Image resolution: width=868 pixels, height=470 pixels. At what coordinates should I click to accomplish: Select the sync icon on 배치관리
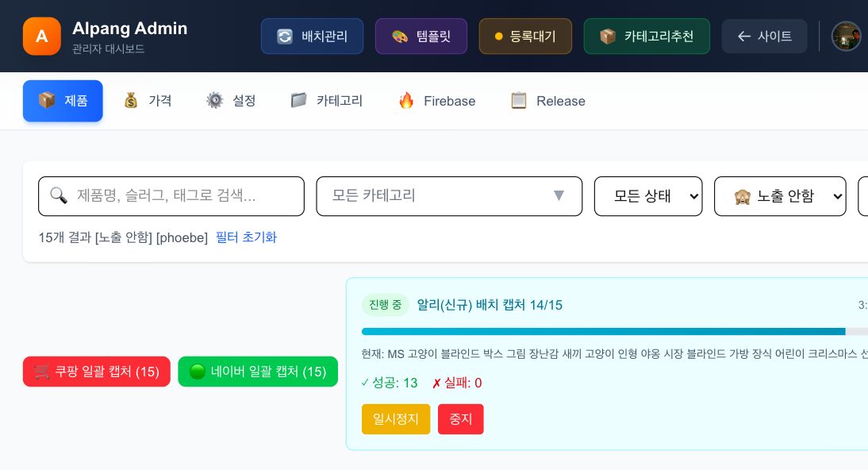point(285,36)
